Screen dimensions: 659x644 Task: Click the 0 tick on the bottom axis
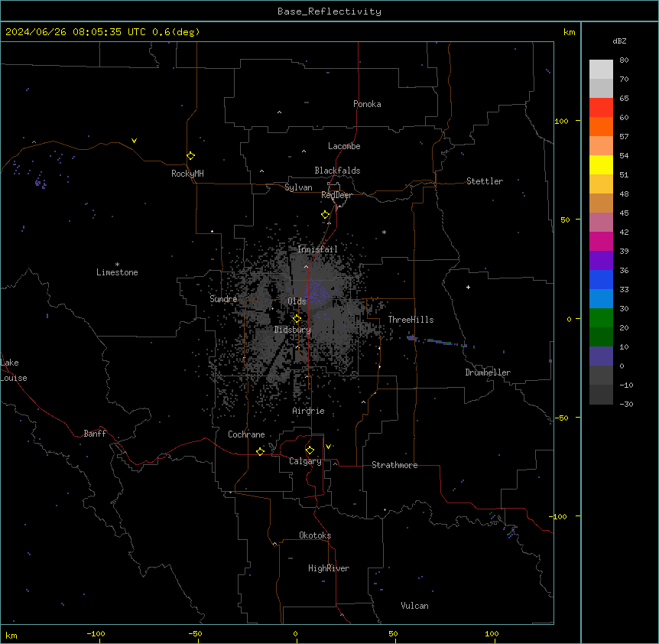[x=295, y=634]
